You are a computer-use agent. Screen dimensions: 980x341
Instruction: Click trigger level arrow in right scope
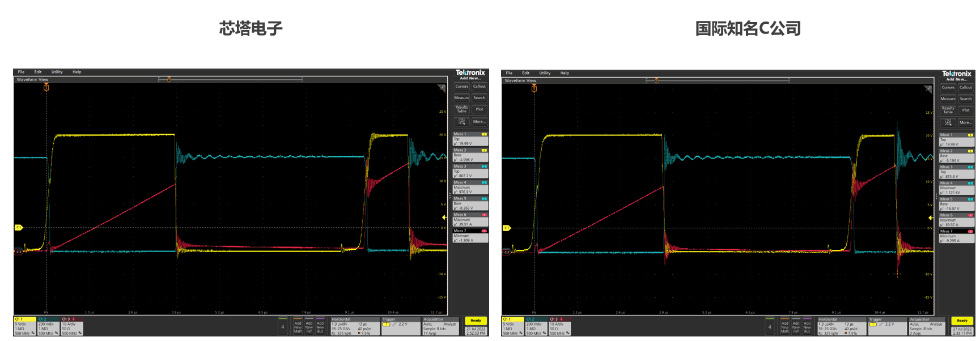tap(931, 218)
